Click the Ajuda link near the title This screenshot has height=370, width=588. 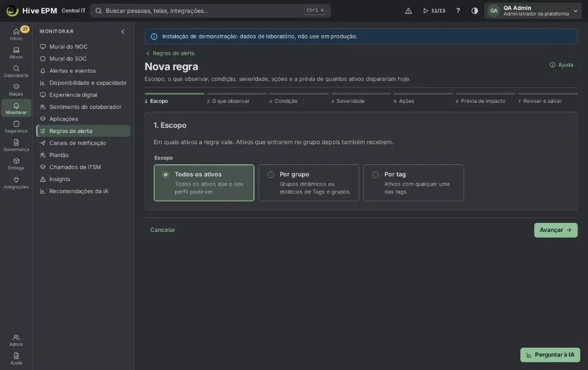(561, 65)
